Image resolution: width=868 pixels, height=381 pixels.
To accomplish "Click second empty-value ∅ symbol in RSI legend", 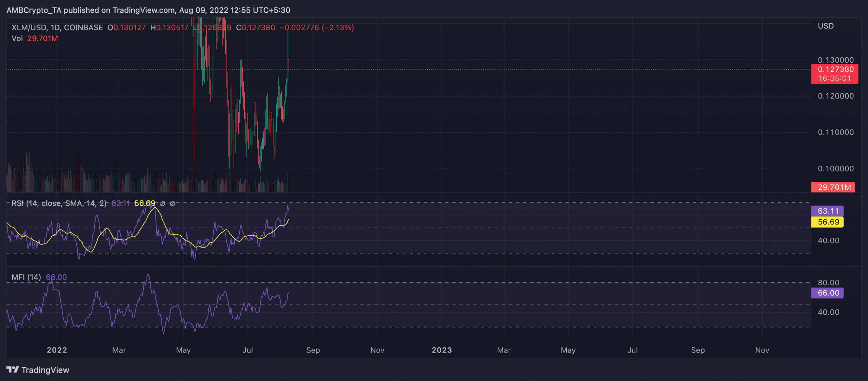I will pyautogui.click(x=172, y=204).
